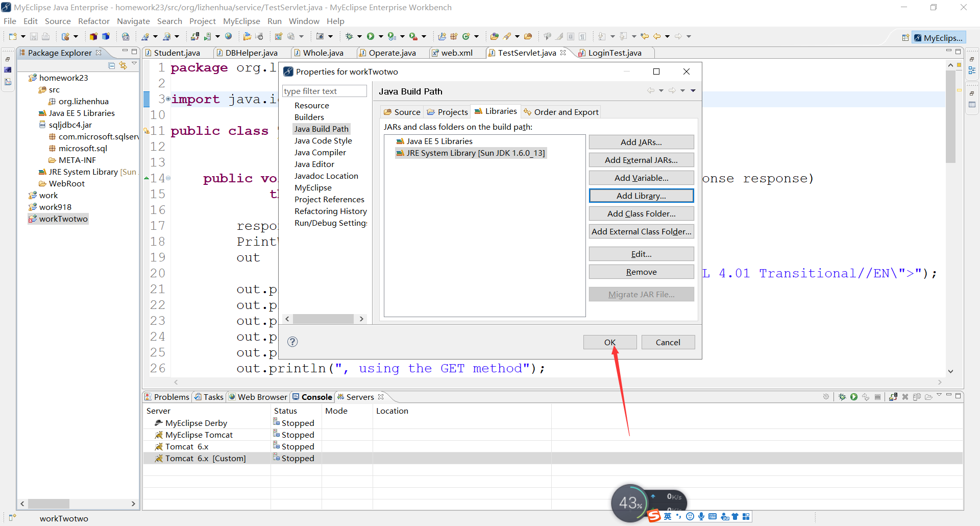Viewport: 980px width, 526px height.
Task: Click the Add External JARs... button
Action: pos(641,160)
